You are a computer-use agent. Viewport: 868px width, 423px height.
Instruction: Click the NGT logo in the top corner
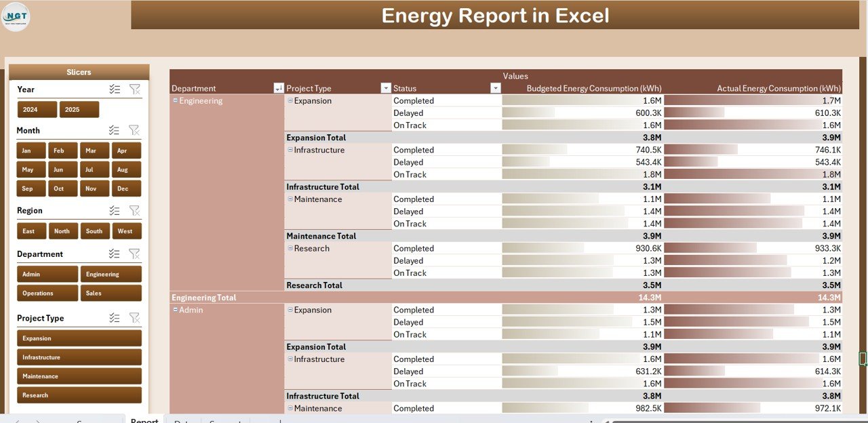pos(16,16)
